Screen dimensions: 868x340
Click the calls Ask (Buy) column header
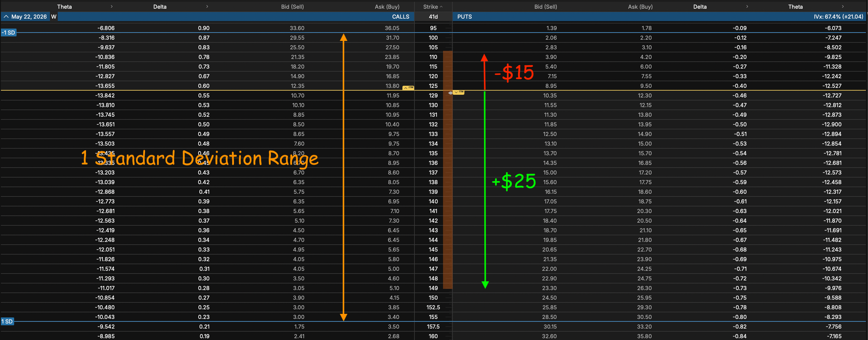387,7
